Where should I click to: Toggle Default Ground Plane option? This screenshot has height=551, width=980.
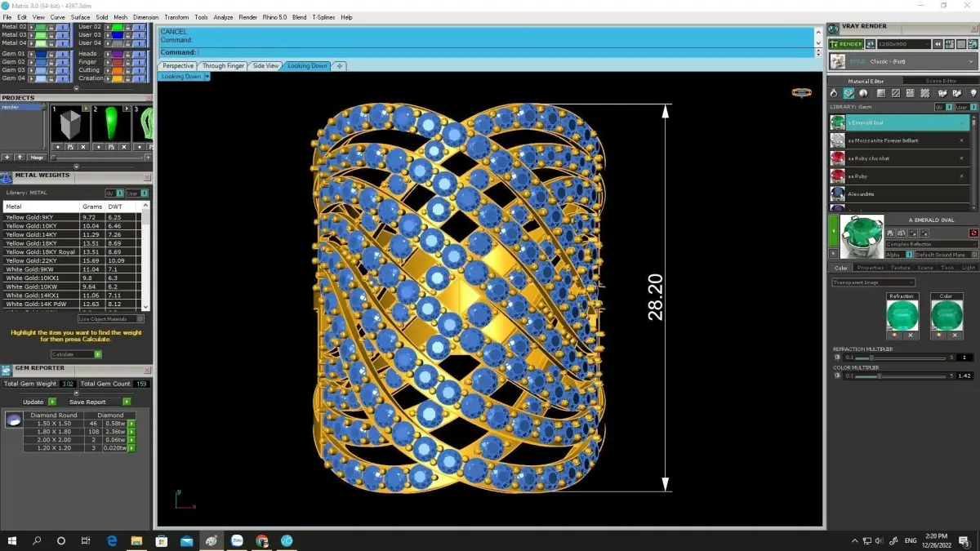click(946, 255)
